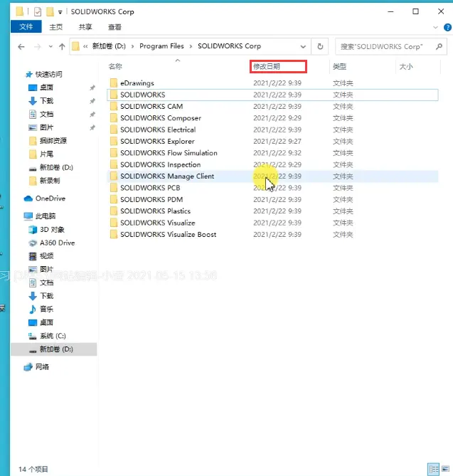This screenshot has width=453, height=476.
Task: Open 网络 in the navigation pane
Action: pyautogui.click(x=42, y=366)
